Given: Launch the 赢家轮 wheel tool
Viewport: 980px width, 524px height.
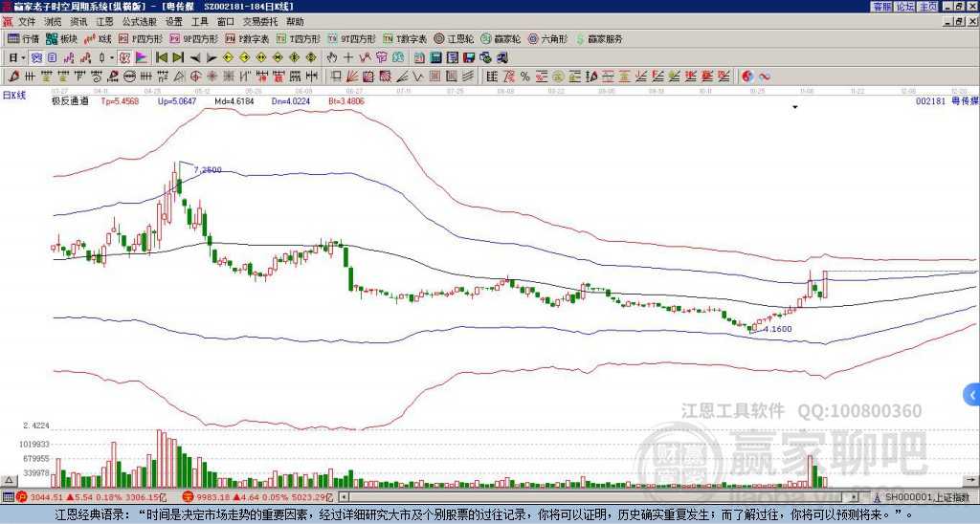Looking at the screenshot, I should point(501,38).
